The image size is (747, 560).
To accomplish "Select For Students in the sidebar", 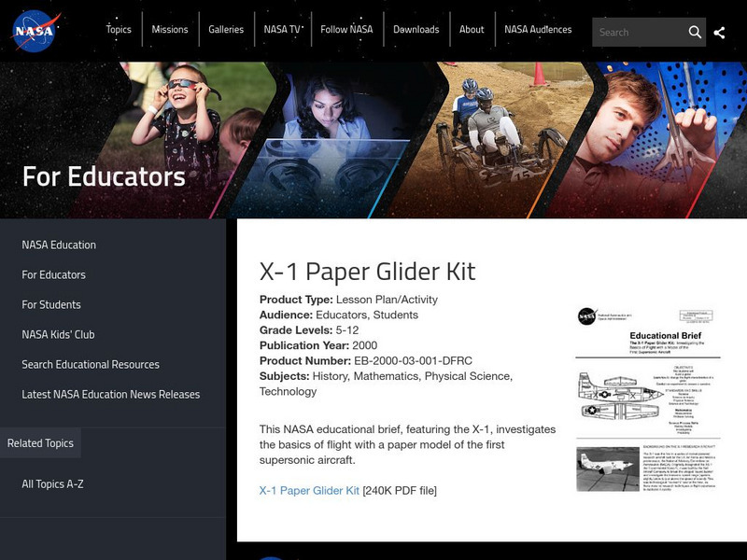I will tap(49, 305).
